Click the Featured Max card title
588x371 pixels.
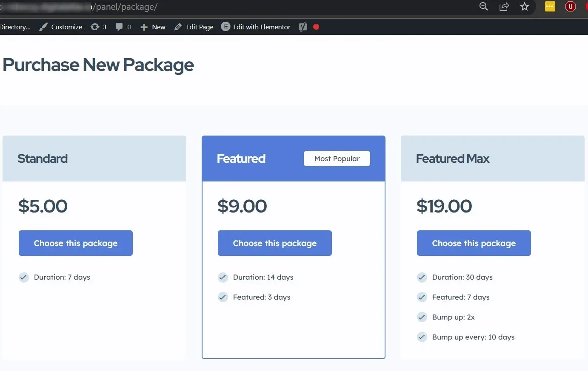point(453,159)
